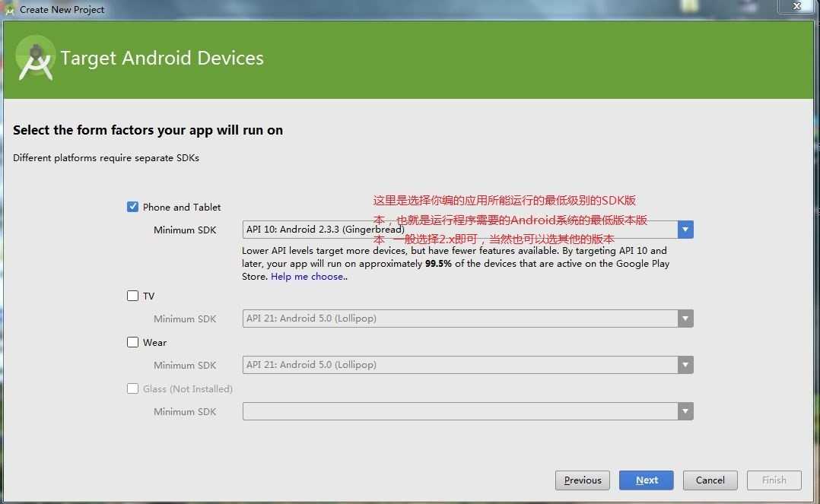Click the Create New Project window title
Viewport: 820px width, 504px height.
[x=62, y=9]
